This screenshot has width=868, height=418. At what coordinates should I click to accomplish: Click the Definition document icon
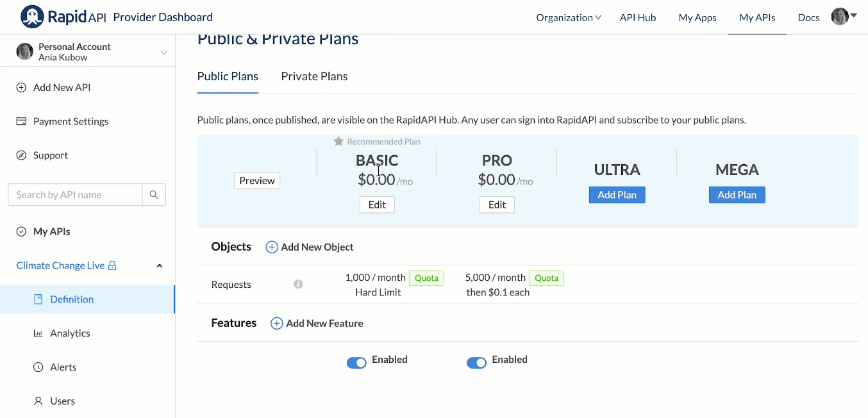(38, 299)
